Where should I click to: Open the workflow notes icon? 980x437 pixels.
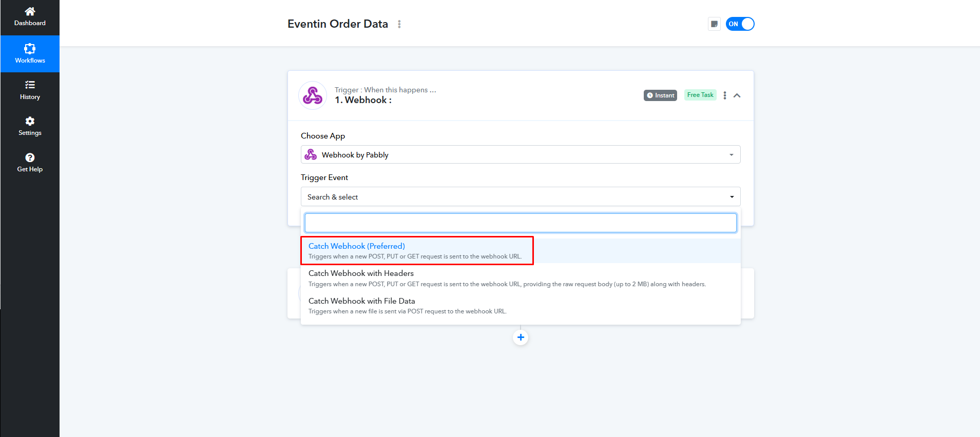point(714,24)
